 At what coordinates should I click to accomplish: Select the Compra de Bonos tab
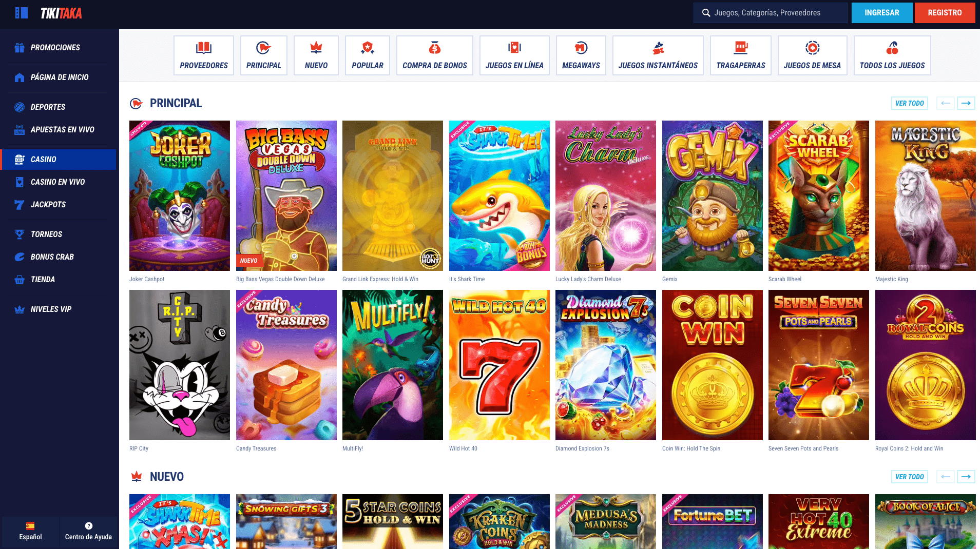pyautogui.click(x=435, y=55)
